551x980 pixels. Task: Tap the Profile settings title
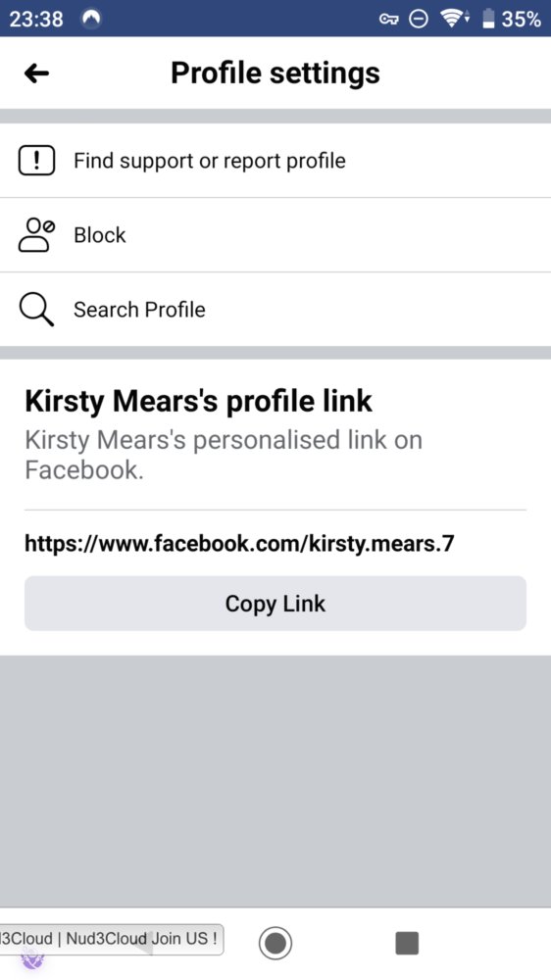pos(275,73)
